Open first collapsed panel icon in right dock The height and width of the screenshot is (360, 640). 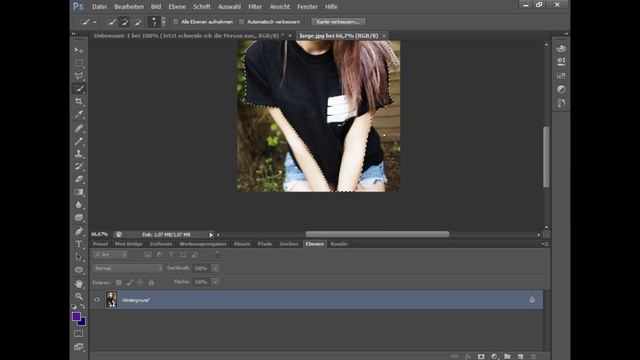(x=561, y=49)
